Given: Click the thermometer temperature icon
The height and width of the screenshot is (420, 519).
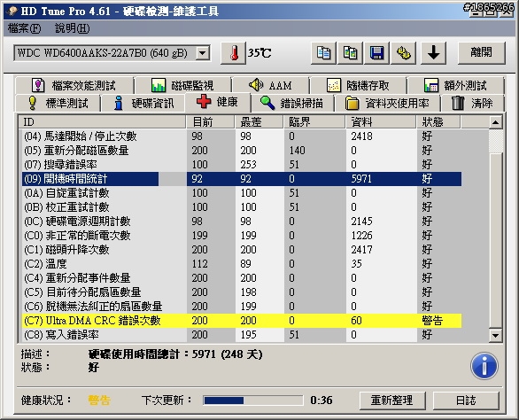Looking at the screenshot, I should 233,53.
